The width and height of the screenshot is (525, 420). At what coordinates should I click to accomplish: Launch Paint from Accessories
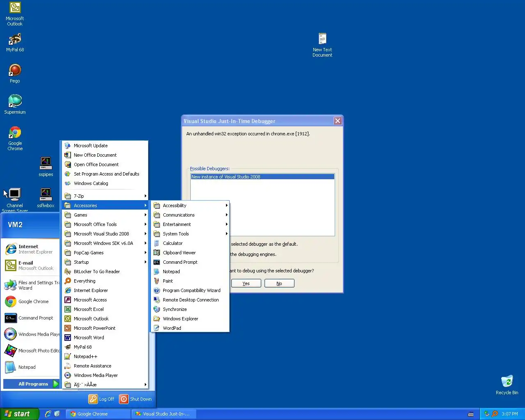coord(190,281)
